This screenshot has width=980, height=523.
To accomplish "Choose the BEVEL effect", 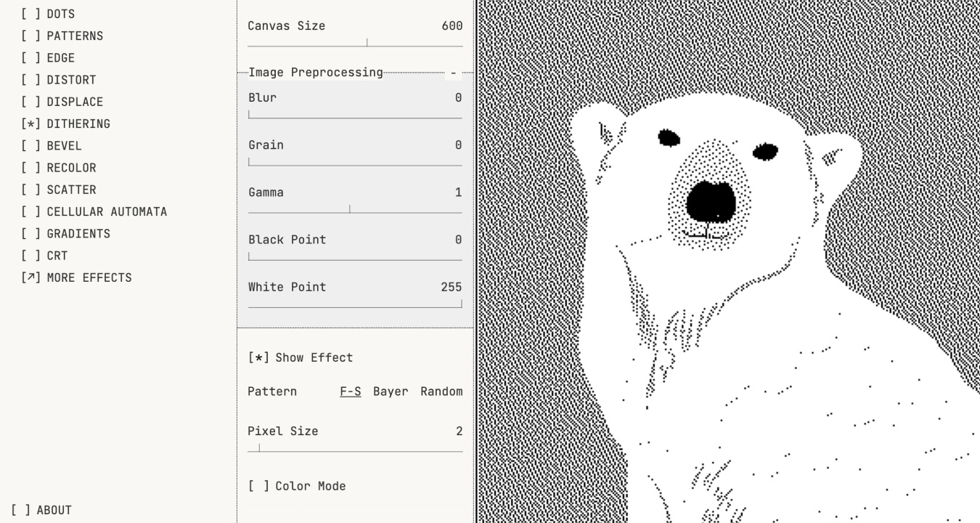I will click(52, 145).
